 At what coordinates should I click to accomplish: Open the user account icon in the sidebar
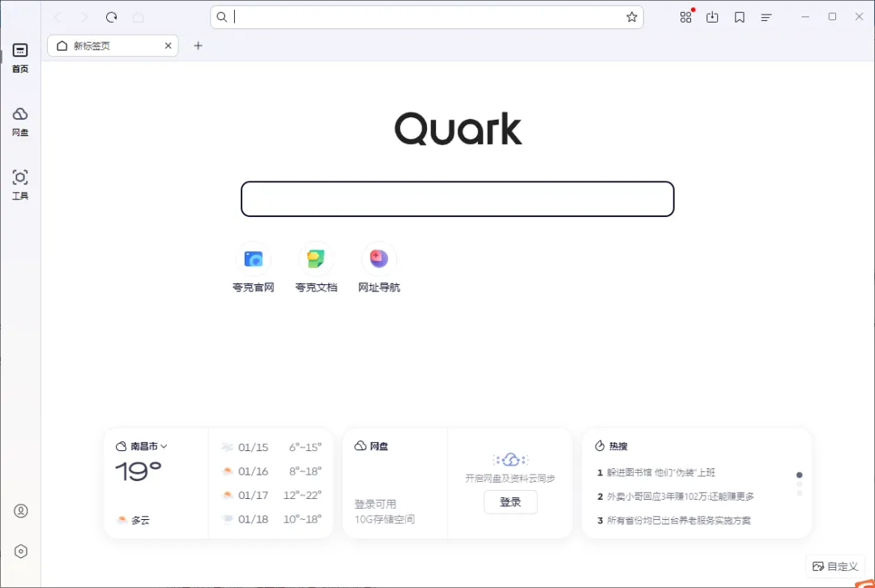pos(20,511)
